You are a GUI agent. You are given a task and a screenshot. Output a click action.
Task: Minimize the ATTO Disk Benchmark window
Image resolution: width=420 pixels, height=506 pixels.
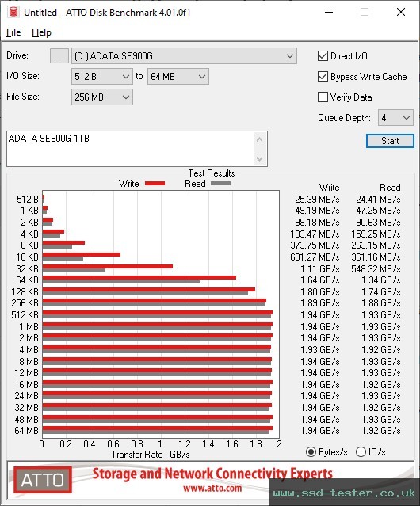point(329,12)
